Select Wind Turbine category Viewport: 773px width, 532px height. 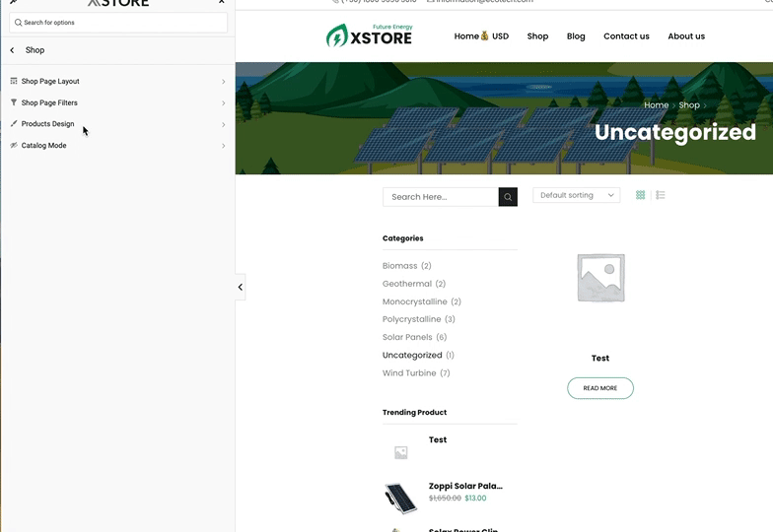[x=409, y=372]
